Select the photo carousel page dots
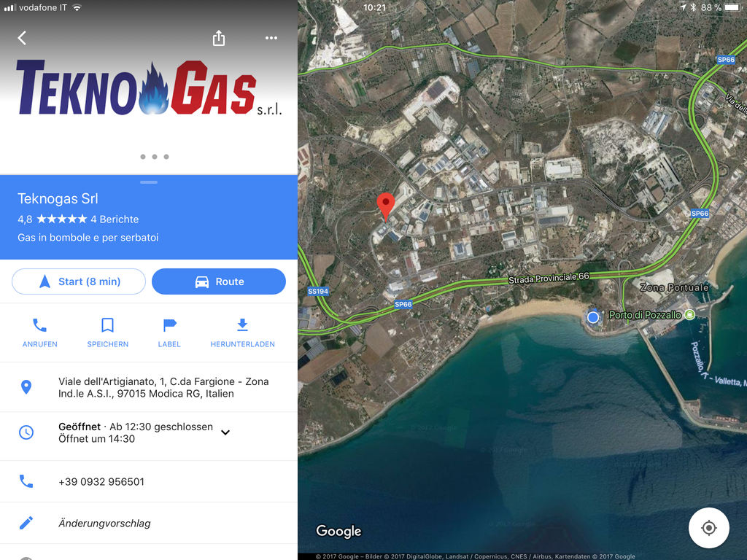This screenshot has height=560, width=747. coord(155,157)
